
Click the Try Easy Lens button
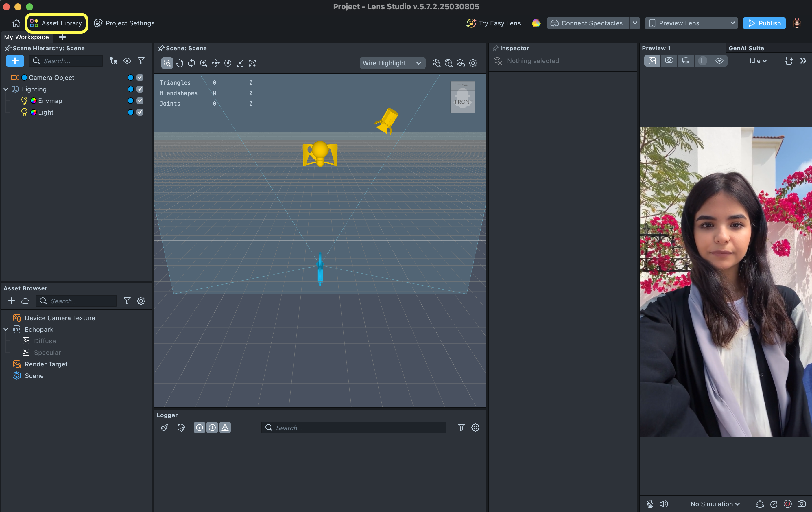(494, 23)
